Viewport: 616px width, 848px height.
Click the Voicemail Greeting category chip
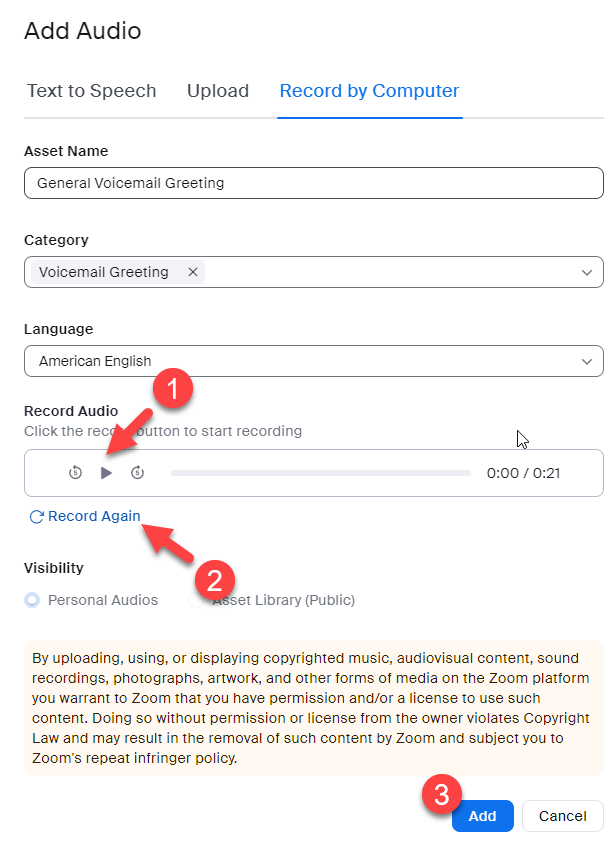pyautogui.click(x=104, y=272)
